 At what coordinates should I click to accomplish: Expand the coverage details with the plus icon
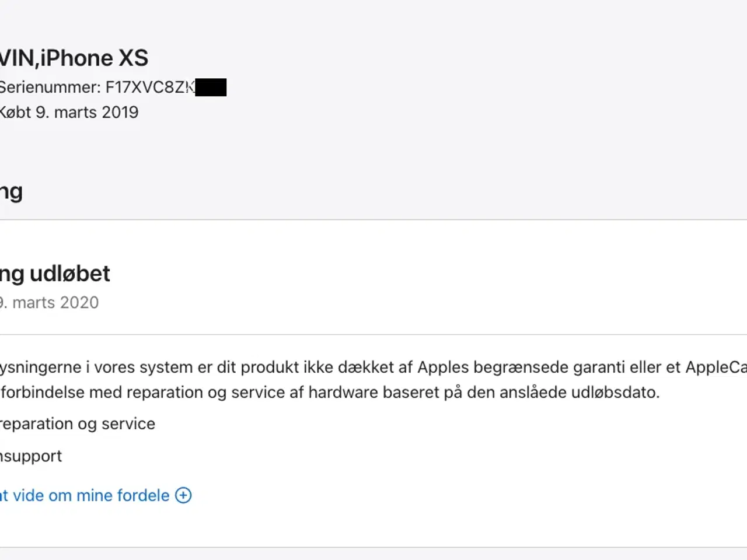pos(183,495)
